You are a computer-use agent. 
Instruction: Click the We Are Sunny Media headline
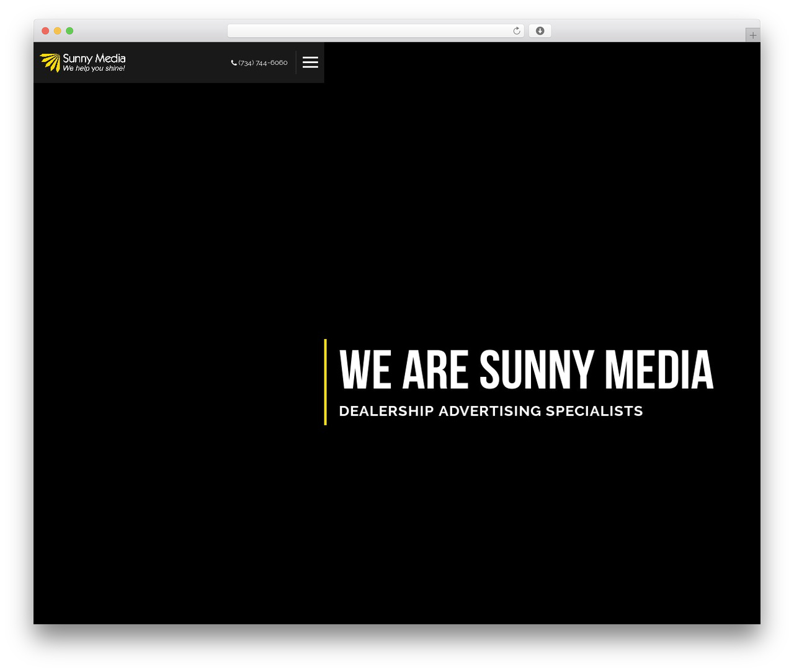point(526,370)
